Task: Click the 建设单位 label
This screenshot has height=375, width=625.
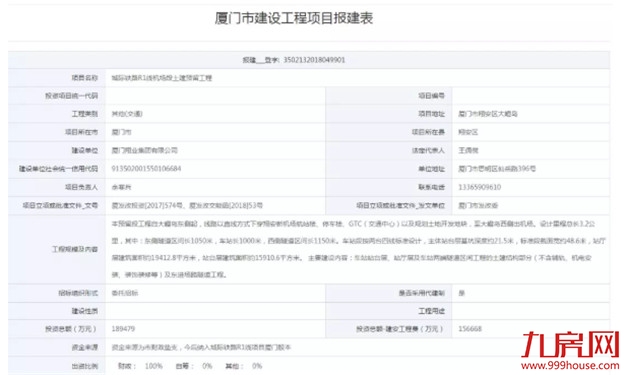Action: 85,150
